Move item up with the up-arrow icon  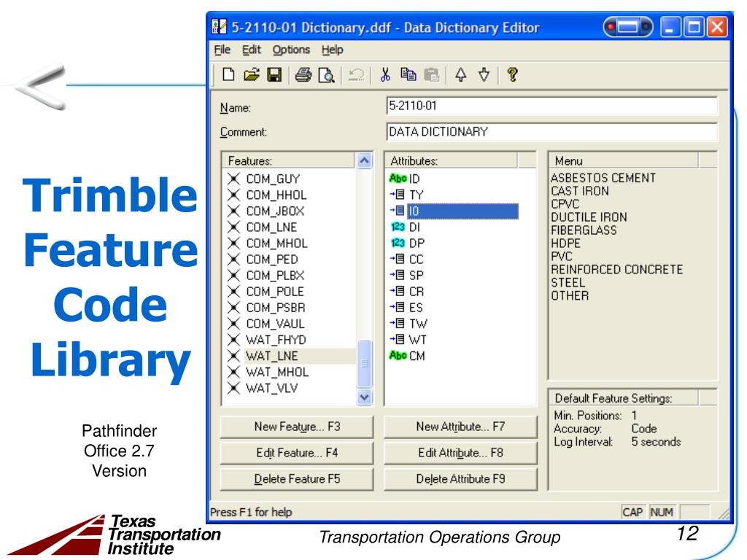[x=461, y=75]
